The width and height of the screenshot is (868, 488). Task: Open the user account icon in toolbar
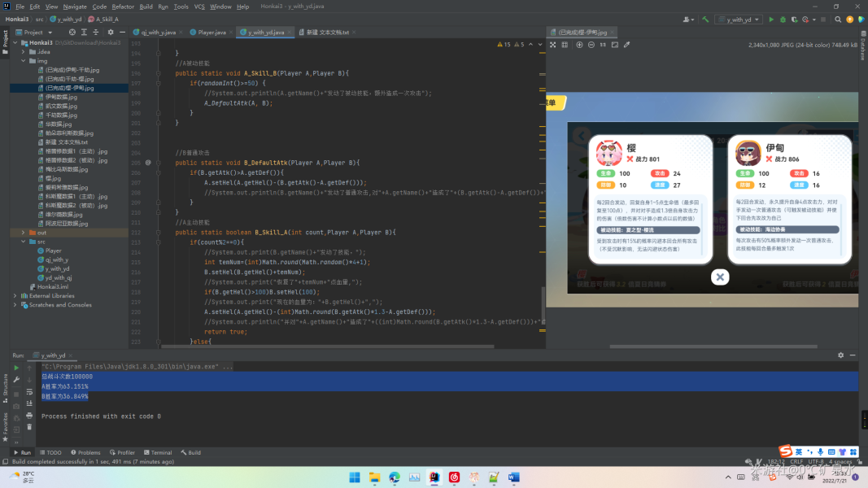688,20
